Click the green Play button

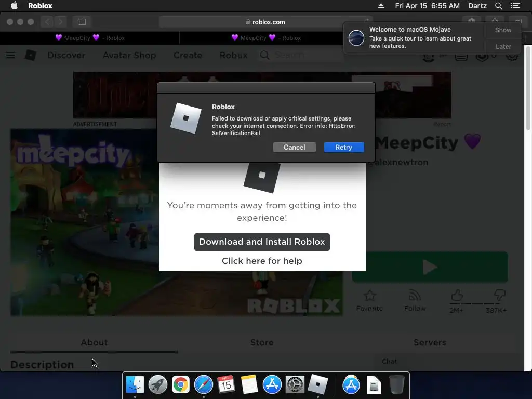coord(430,267)
